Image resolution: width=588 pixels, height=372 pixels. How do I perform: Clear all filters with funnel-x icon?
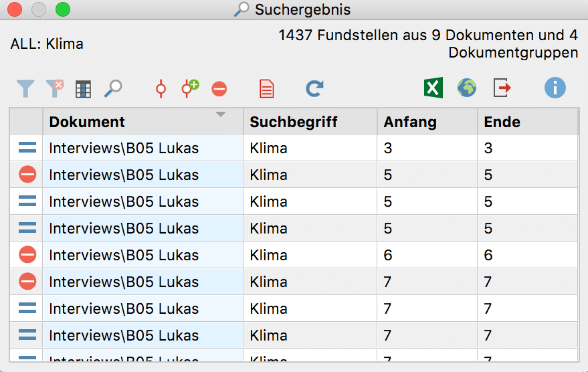coord(55,89)
